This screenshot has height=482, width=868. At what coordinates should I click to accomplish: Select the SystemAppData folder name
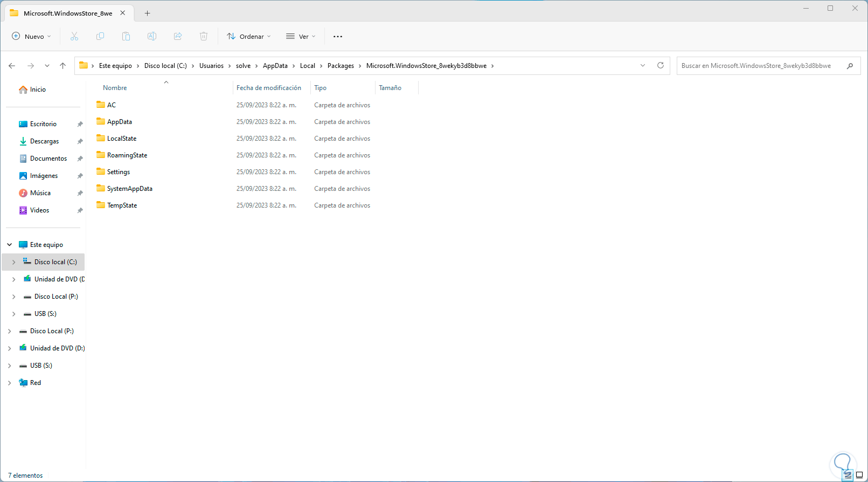(130, 189)
